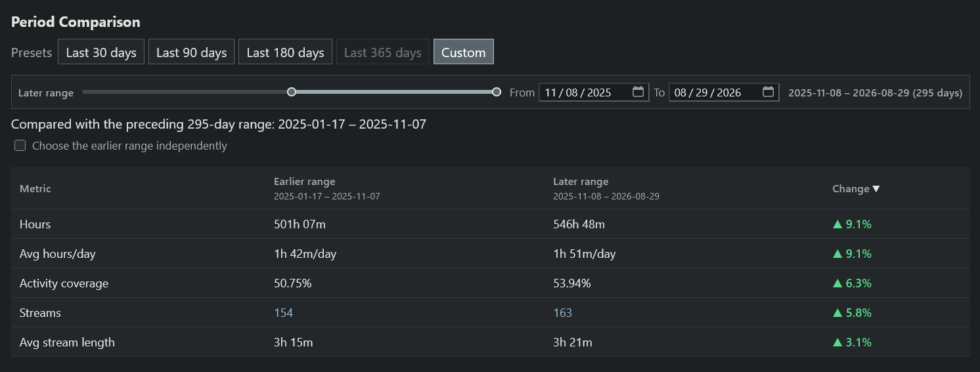Select the Last 30 days preset
Viewport: 980px width, 372px height.
[101, 52]
